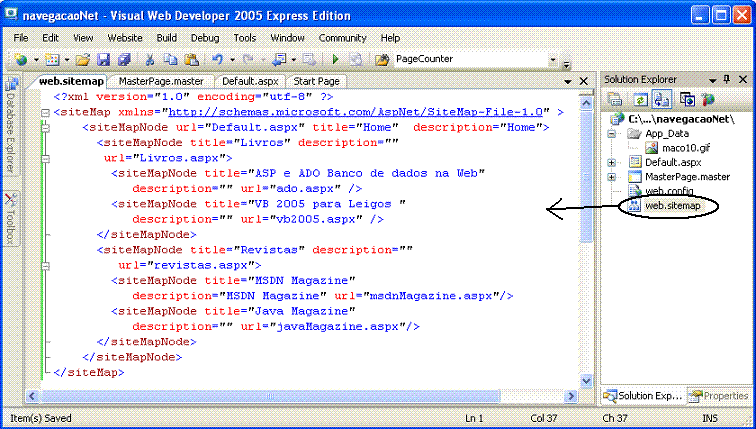Click the Add New Item toolbar icon

(x=52, y=59)
